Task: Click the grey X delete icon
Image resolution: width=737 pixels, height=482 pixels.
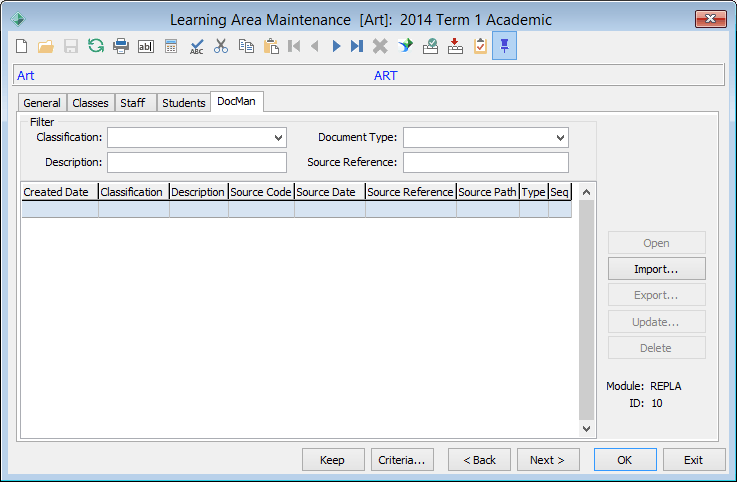Action: (x=380, y=46)
